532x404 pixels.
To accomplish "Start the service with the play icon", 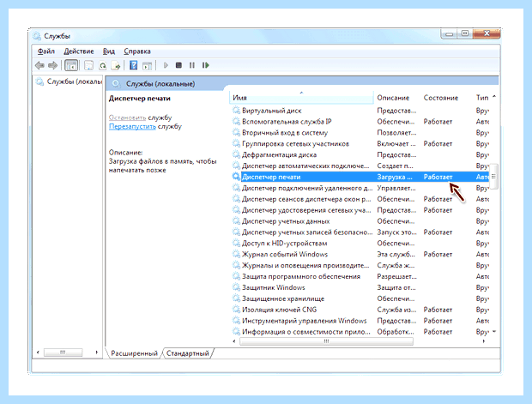I will point(166,65).
